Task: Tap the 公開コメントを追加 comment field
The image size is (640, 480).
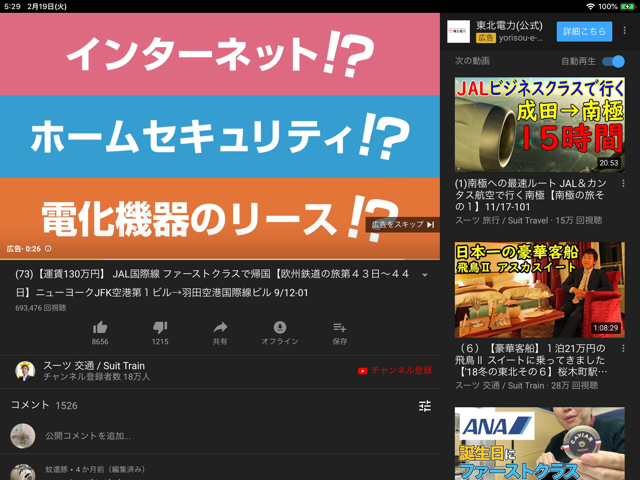Action: coord(88,436)
